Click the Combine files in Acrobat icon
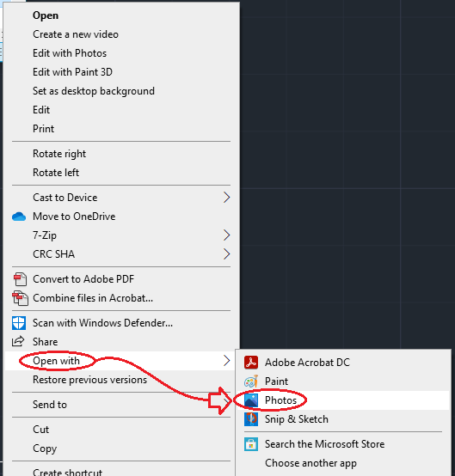Image resolution: width=455 pixels, height=476 pixels. (20, 298)
